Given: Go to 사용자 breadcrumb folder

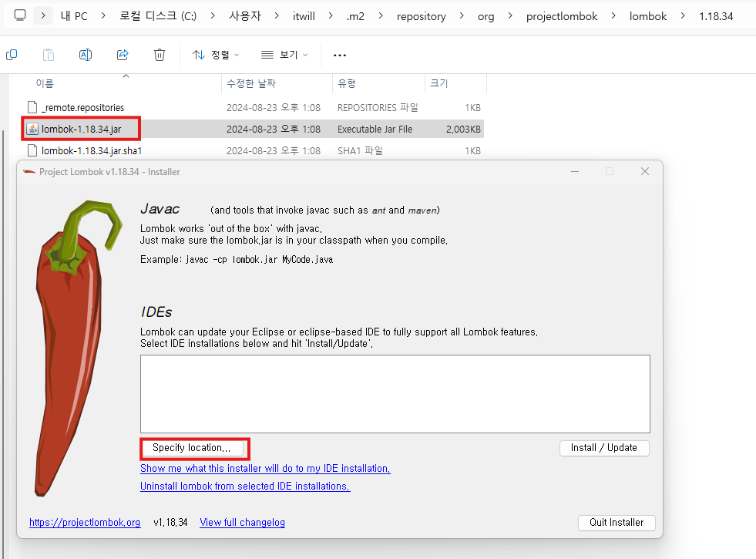Looking at the screenshot, I should point(245,16).
